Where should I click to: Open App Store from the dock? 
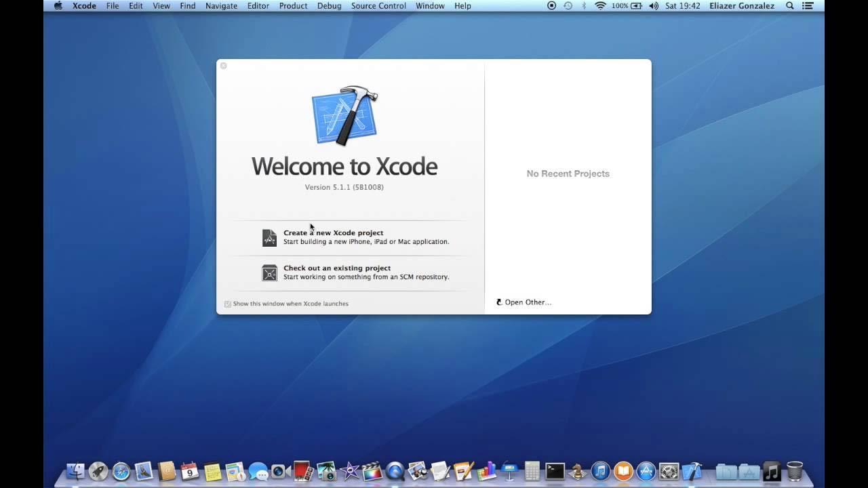tap(646, 471)
